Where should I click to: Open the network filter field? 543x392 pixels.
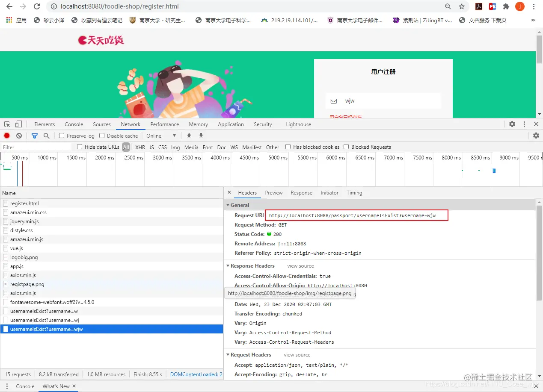pyautogui.click(x=35, y=136)
